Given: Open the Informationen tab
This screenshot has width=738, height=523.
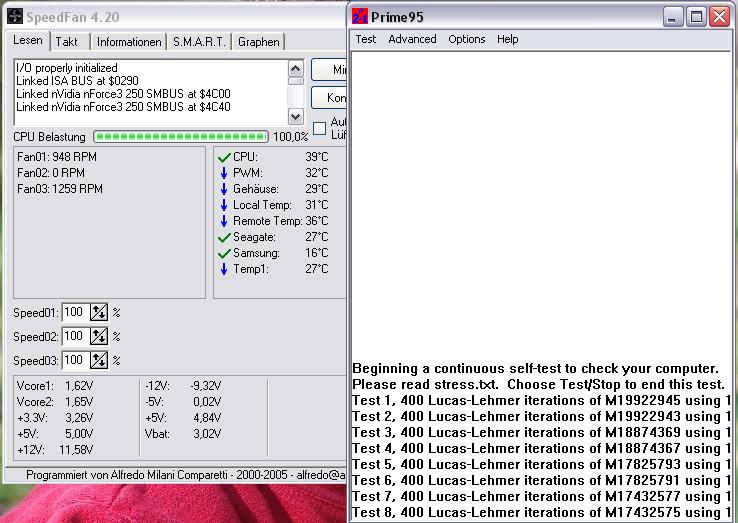Looking at the screenshot, I should point(128,42).
